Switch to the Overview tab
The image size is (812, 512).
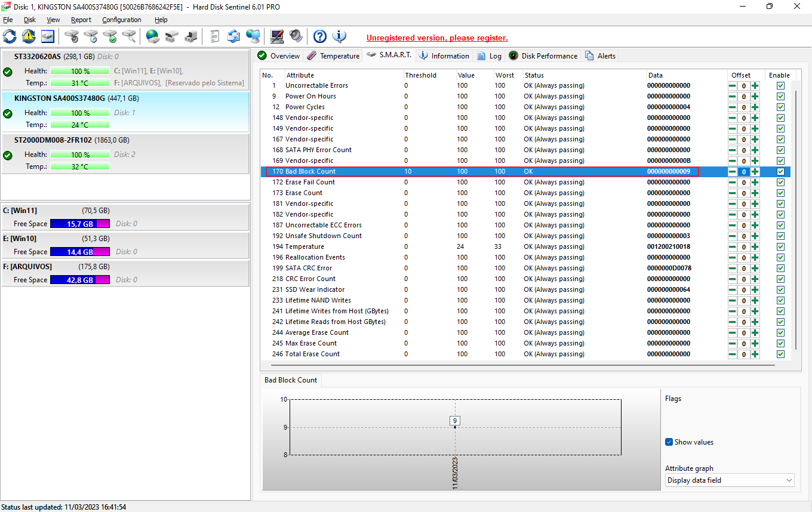tap(279, 55)
